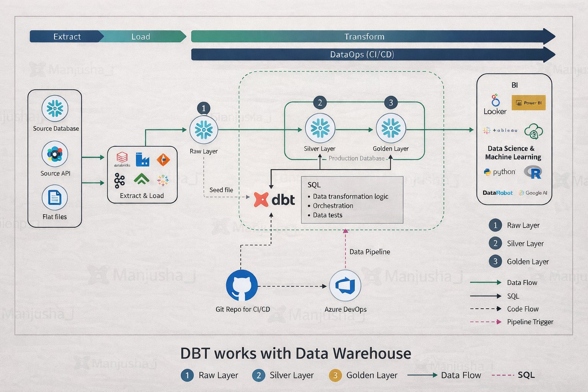
Task: Click the Power BI badge
Action: [x=528, y=103]
